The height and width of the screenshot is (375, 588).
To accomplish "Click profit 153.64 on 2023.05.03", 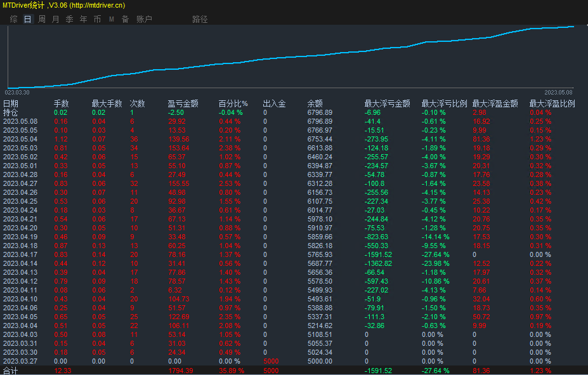I will point(178,148).
